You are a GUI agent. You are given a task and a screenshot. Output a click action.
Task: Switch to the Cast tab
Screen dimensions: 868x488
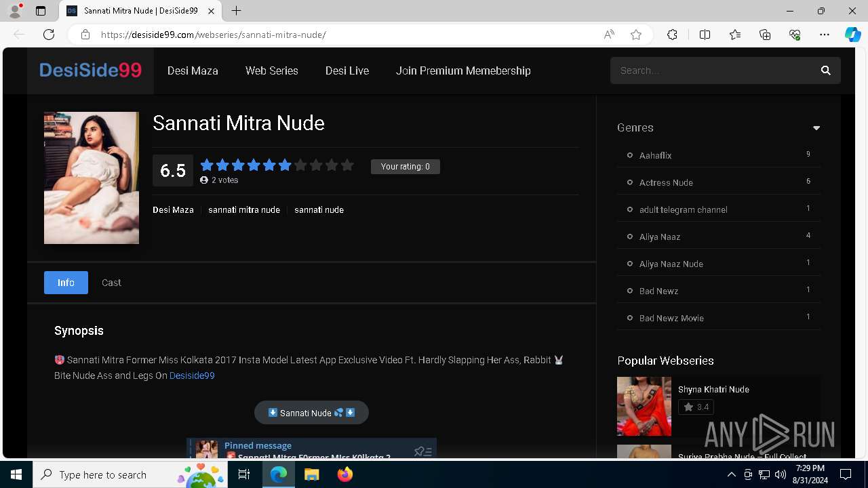pyautogui.click(x=111, y=283)
